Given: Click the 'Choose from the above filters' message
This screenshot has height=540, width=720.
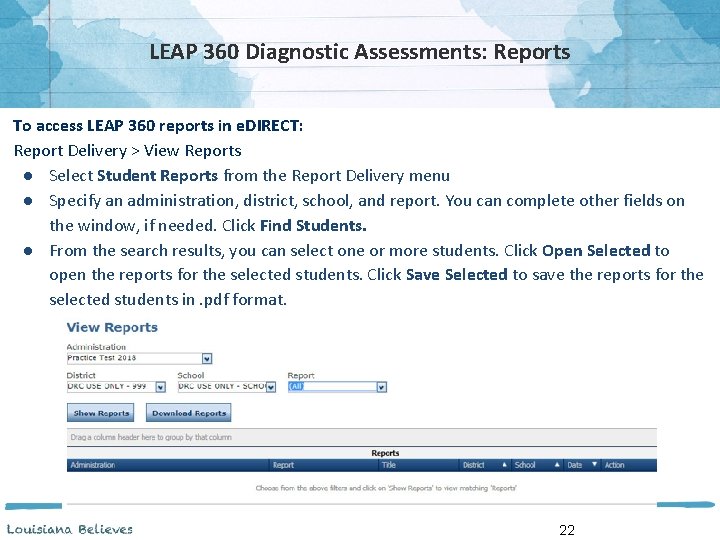Looking at the screenshot, I should click(x=386, y=488).
